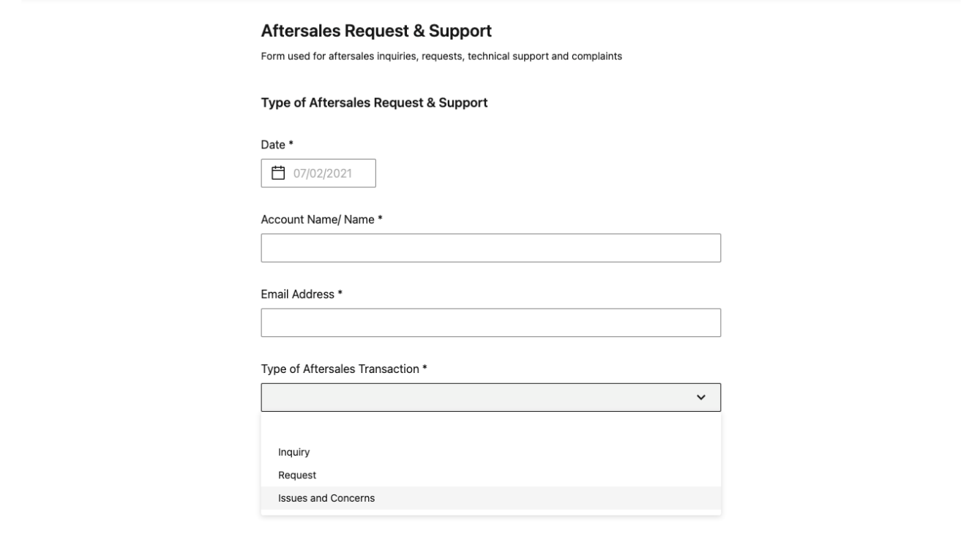The height and width of the screenshot is (539, 980).
Task: Collapse the Type of Aftersales Transaction dropdown
Action: (x=491, y=397)
